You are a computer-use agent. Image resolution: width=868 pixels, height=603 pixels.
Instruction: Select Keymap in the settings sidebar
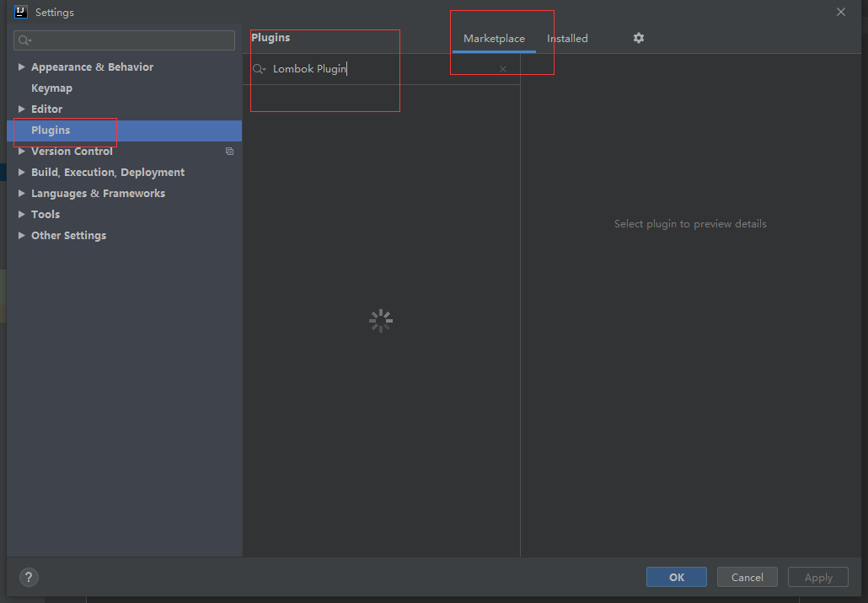51,88
